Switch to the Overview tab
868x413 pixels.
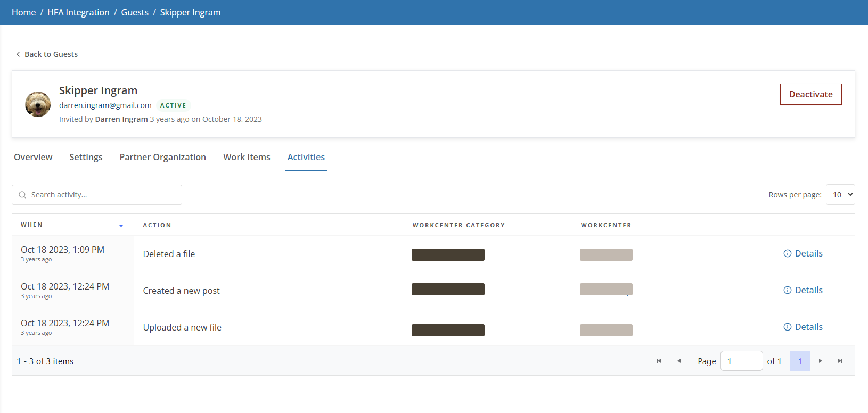click(33, 157)
